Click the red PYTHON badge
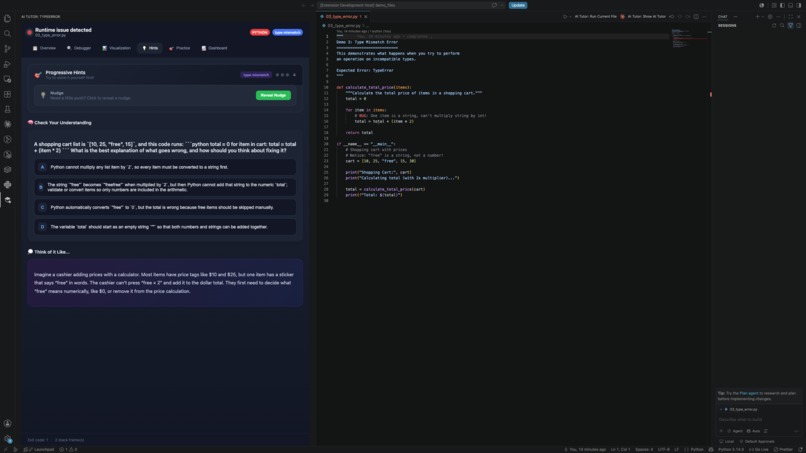 pyautogui.click(x=260, y=32)
